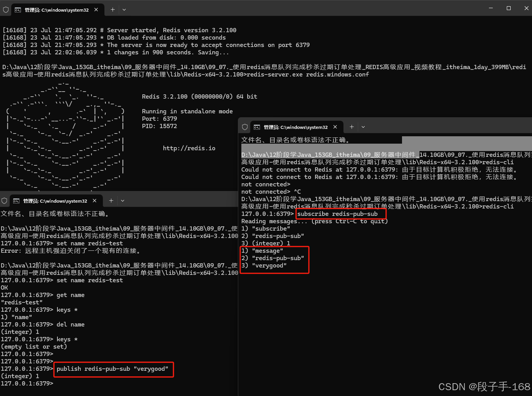Click the cmd icon on the top window tab
Viewport: 532px width, 396px height.
[x=18, y=10]
